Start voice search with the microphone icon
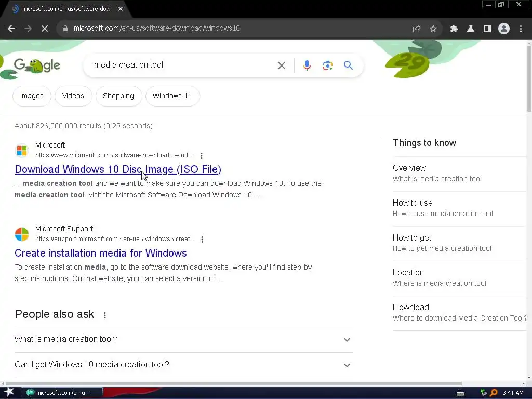This screenshot has height=399, width=532. click(307, 65)
